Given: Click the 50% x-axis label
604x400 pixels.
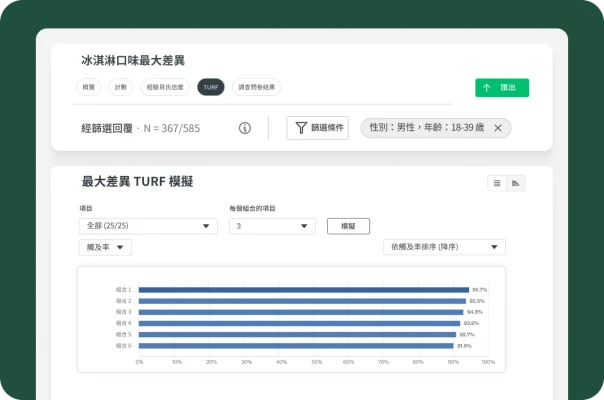Looking at the screenshot, I should [317, 362].
